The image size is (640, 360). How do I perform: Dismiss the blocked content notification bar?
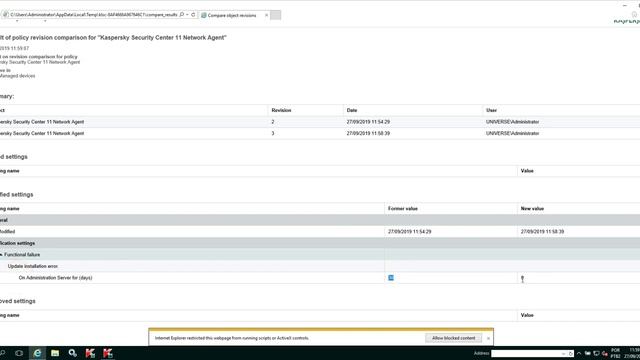[488, 338]
